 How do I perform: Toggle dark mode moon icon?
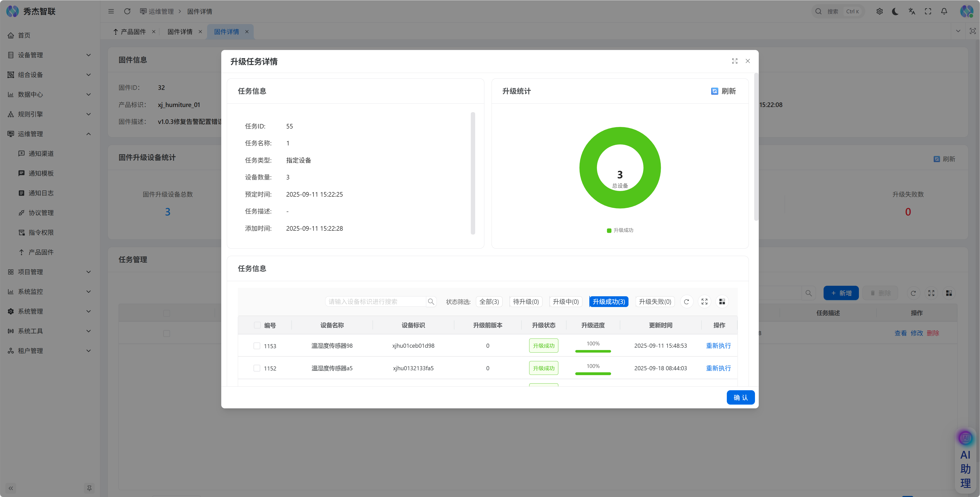895,12
